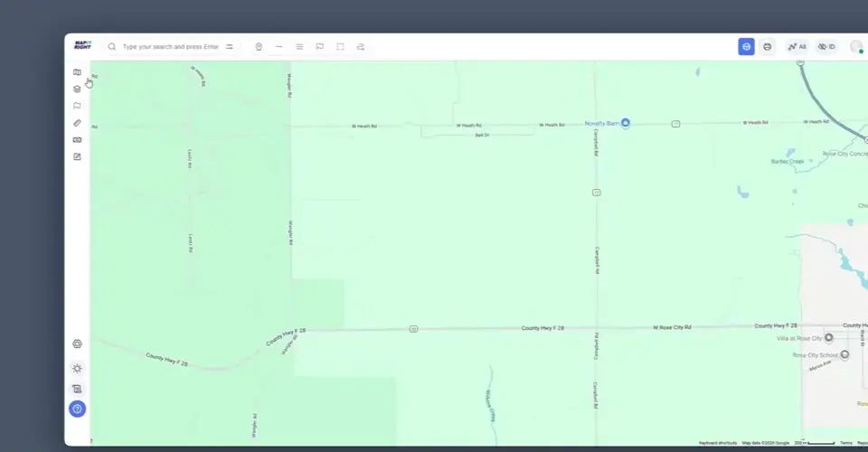Click the MapRight logo
Image resolution: width=868 pixels, height=452 pixels.
click(82, 45)
